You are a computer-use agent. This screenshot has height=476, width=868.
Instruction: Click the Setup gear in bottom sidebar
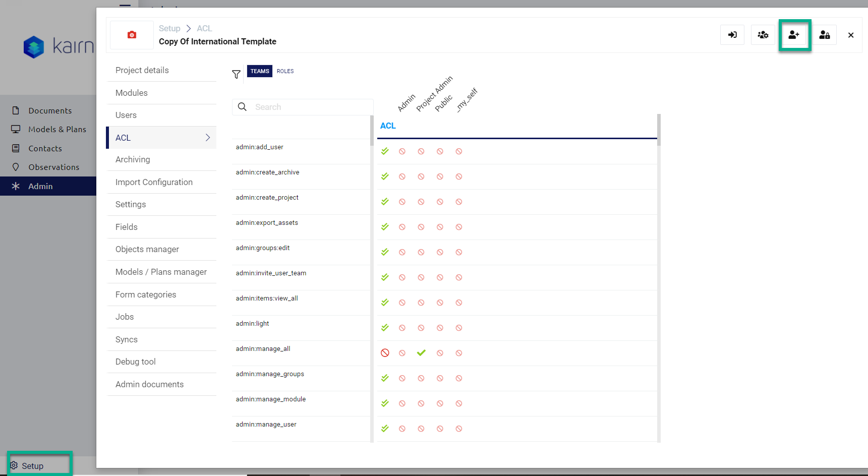pos(14,465)
